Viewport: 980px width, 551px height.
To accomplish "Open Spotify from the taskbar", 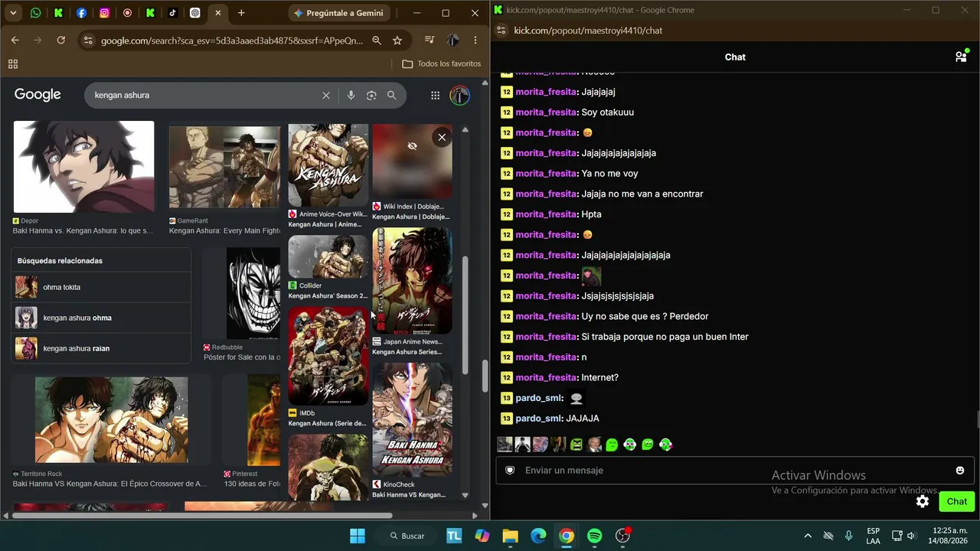I will pos(594,536).
